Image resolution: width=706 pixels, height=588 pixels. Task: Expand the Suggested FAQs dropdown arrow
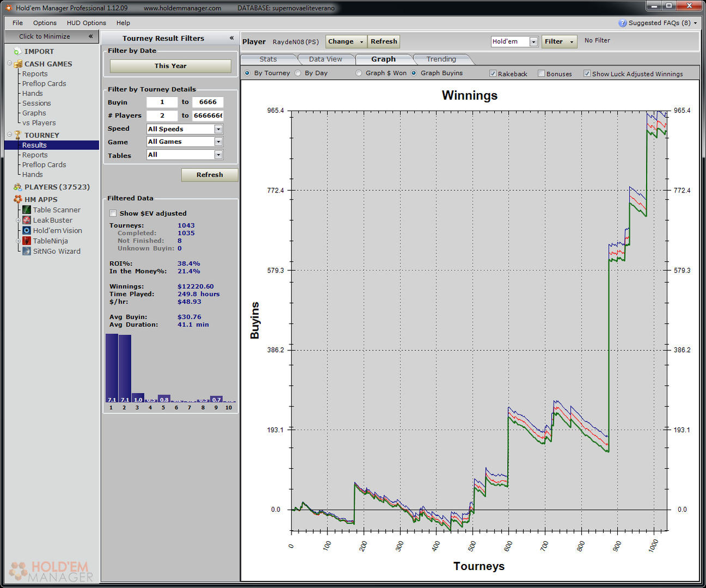pyautogui.click(x=695, y=23)
